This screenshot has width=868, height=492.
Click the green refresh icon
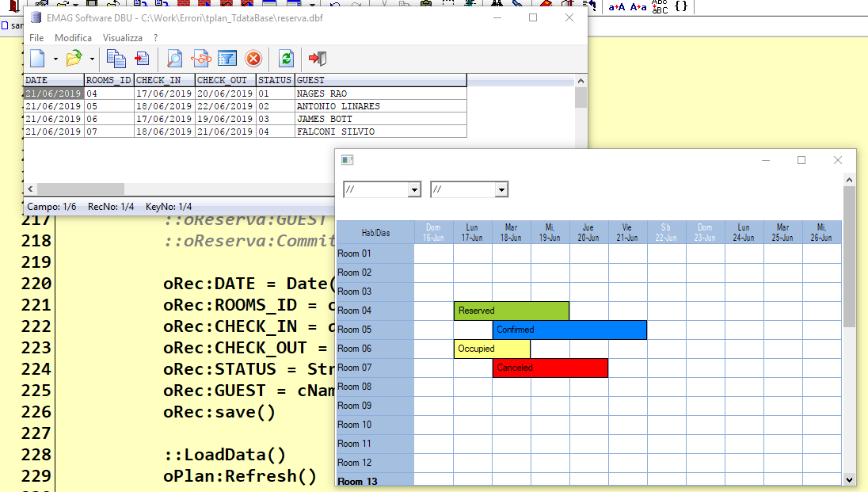pos(286,58)
